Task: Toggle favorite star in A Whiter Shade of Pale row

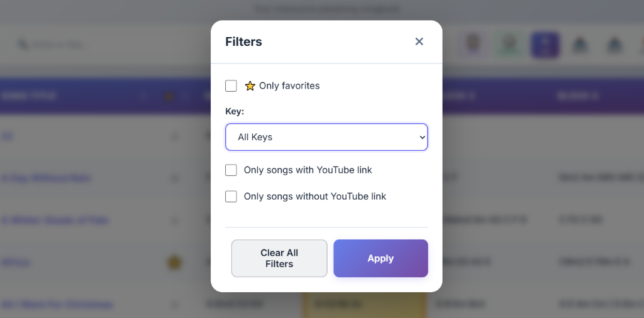Action: (175, 220)
